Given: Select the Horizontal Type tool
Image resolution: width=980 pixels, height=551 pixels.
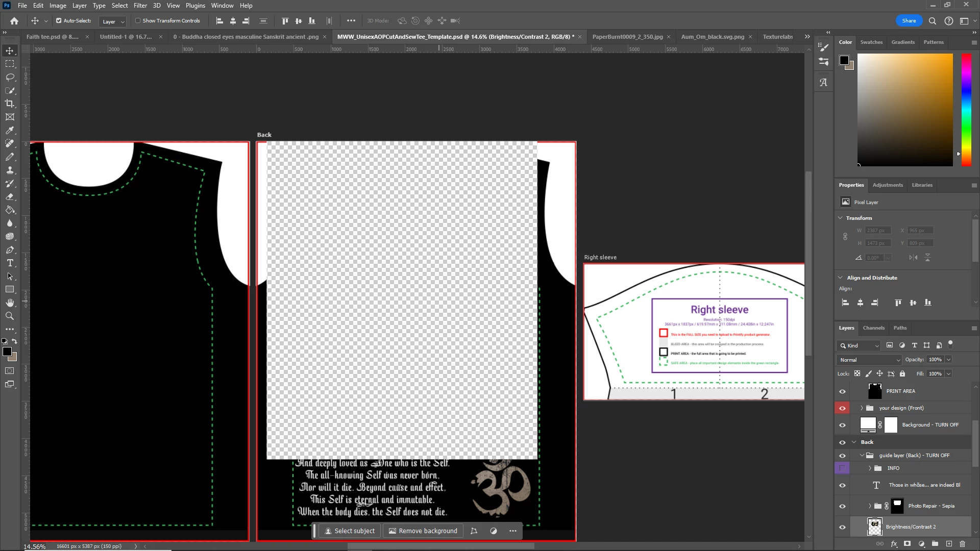Looking at the screenshot, I should pos(10,263).
